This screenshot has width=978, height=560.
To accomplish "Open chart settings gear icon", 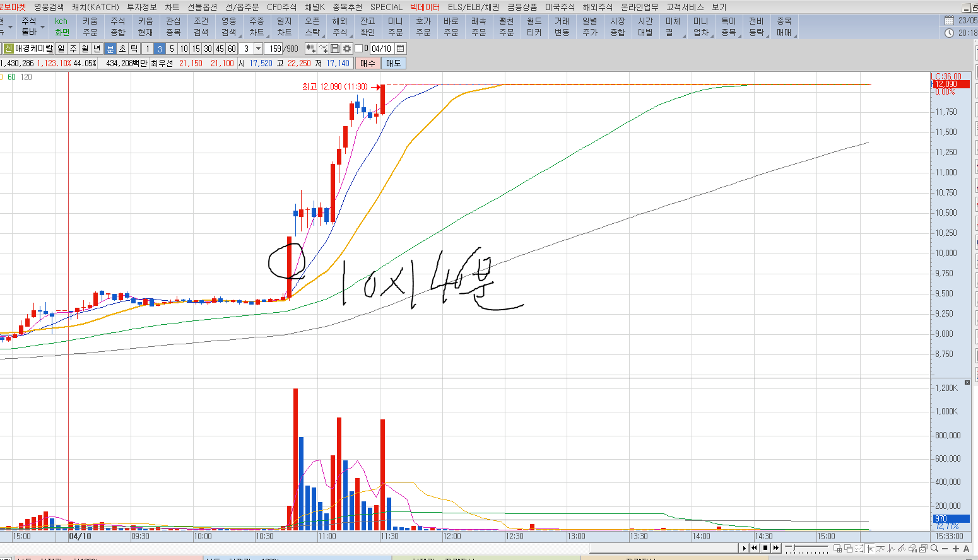I will 347,49.
